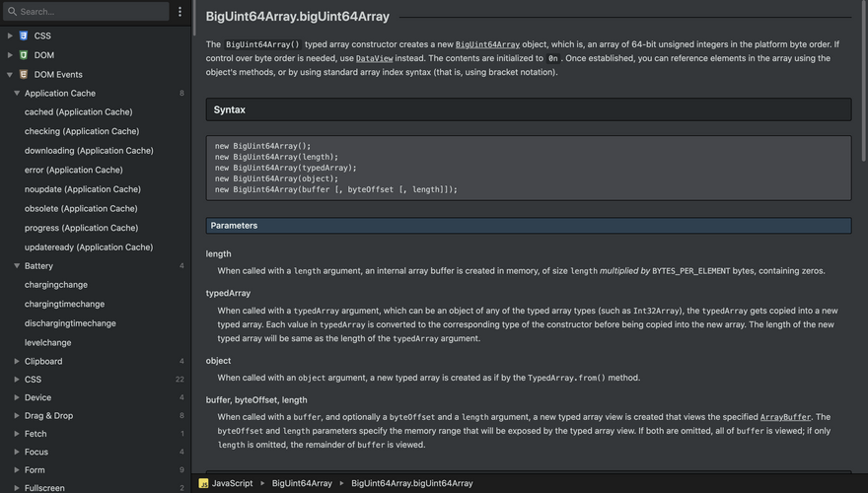Image resolution: width=868 pixels, height=493 pixels.
Task: Expand the Clipboard group
Action: point(17,362)
